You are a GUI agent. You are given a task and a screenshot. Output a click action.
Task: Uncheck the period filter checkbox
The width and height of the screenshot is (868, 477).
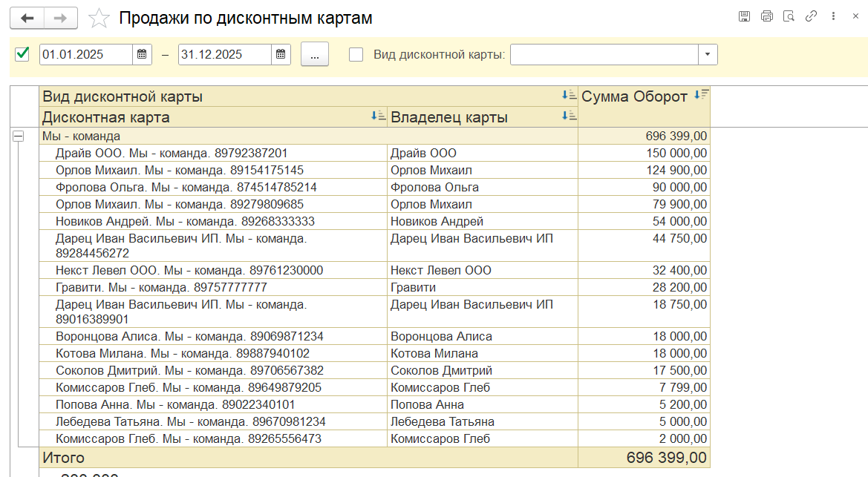[22, 53]
